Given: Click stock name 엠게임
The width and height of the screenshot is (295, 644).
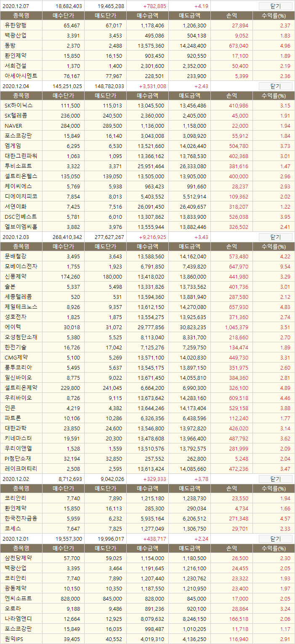Looking at the screenshot, I should (x=13, y=146).
